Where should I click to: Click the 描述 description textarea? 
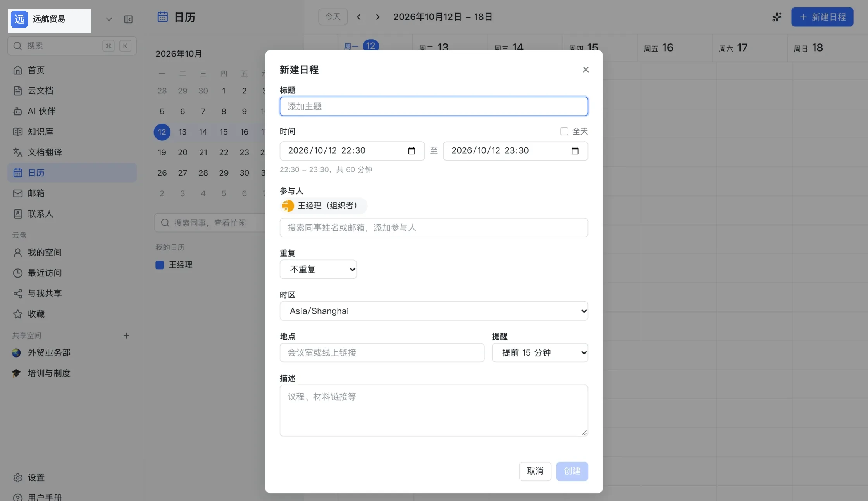pos(434,411)
